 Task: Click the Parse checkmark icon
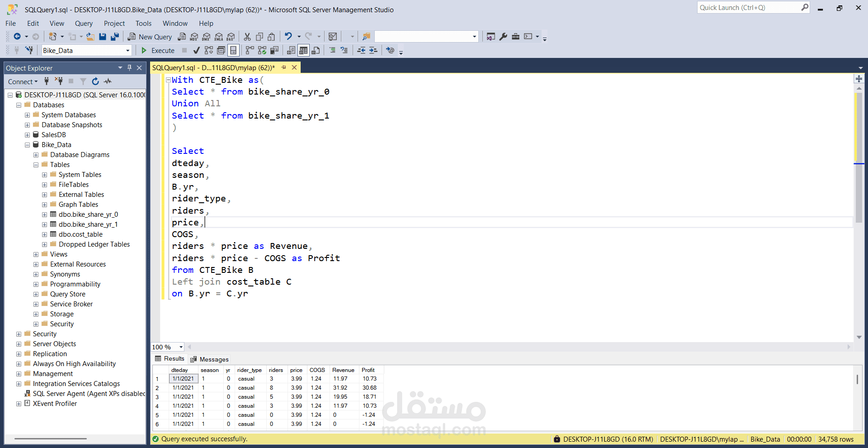[196, 50]
